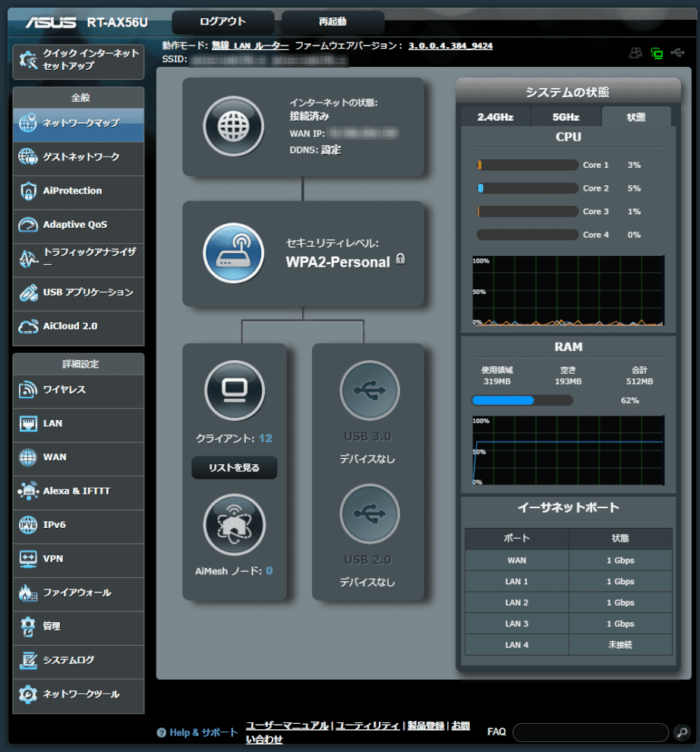Open the 無線 LAN ルーター mode link
This screenshot has width=700, height=752.
pos(251,46)
